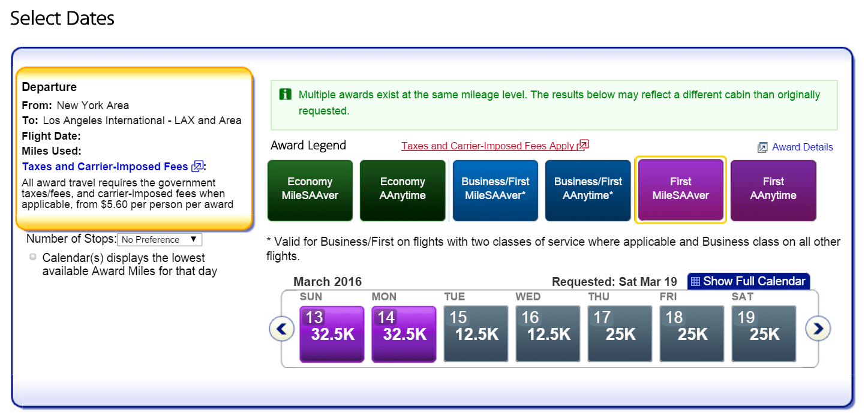Click 'Number of Stops:' label
Screen dimensions: 868x419
(x=71, y=239)
